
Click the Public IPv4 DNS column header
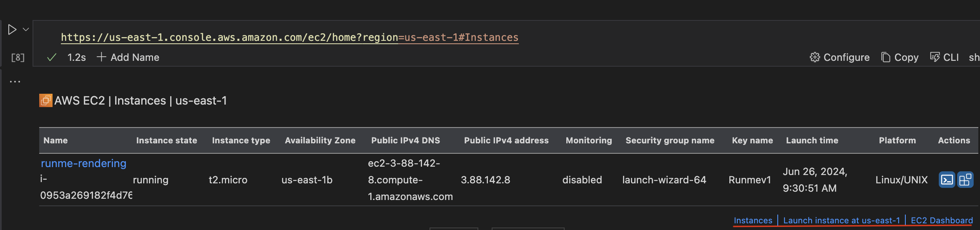click(x=406, y=140)
